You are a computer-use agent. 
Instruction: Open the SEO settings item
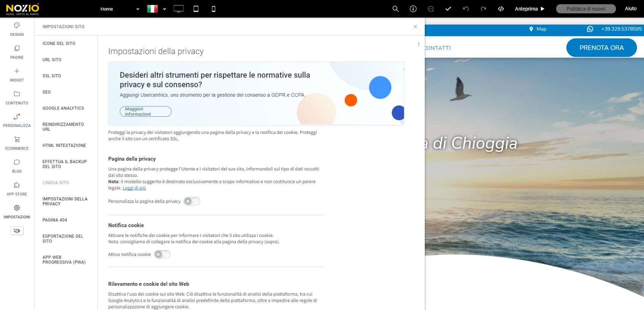[x=47, y=92]
